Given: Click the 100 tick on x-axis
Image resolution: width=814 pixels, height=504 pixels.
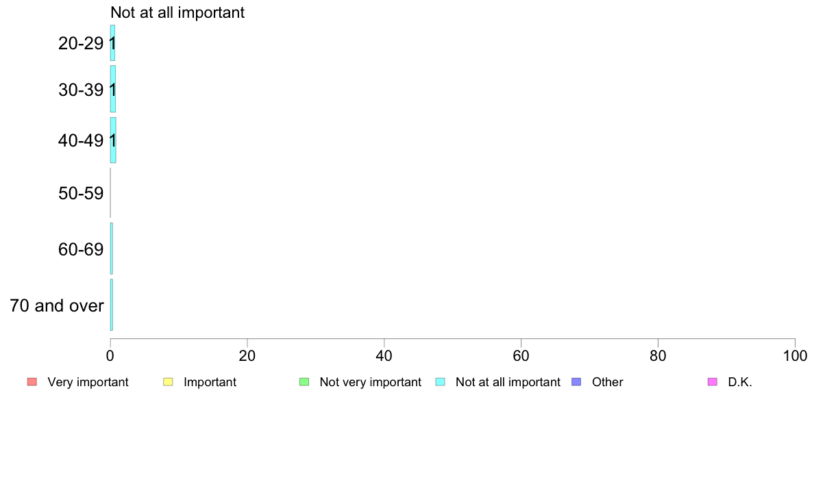Looking at the screenshot, I should click(795, 355).
